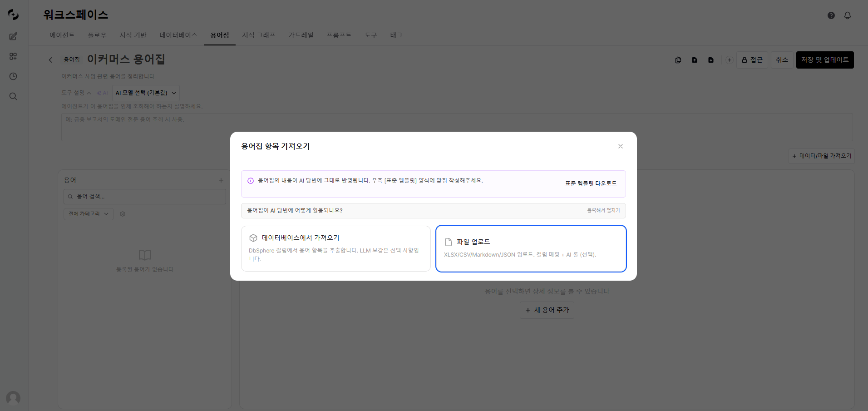Viewport: 868px width, 411px height.
Task: Click the file upload arrow icon
Action: tap(695, 60)
